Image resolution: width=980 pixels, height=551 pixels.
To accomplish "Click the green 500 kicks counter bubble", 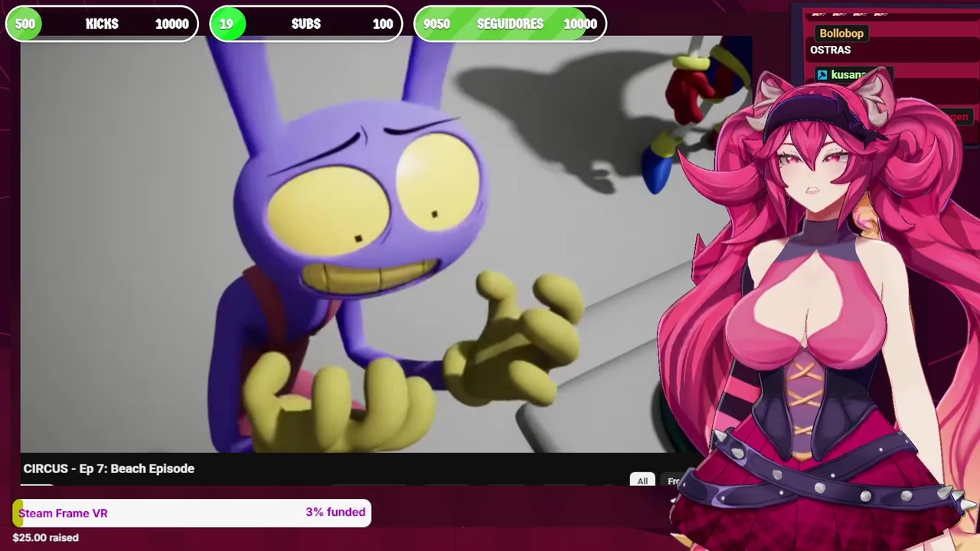I will coord(24,24).
